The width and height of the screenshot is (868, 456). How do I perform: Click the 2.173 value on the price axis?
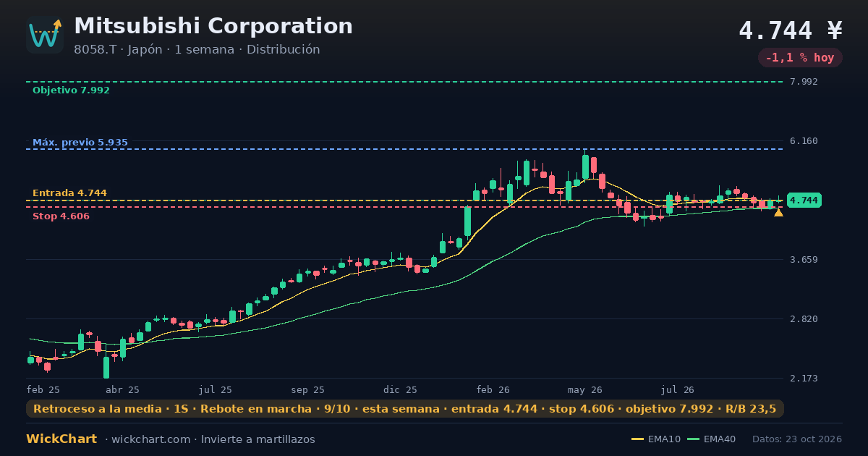click(x=804, y=379)
